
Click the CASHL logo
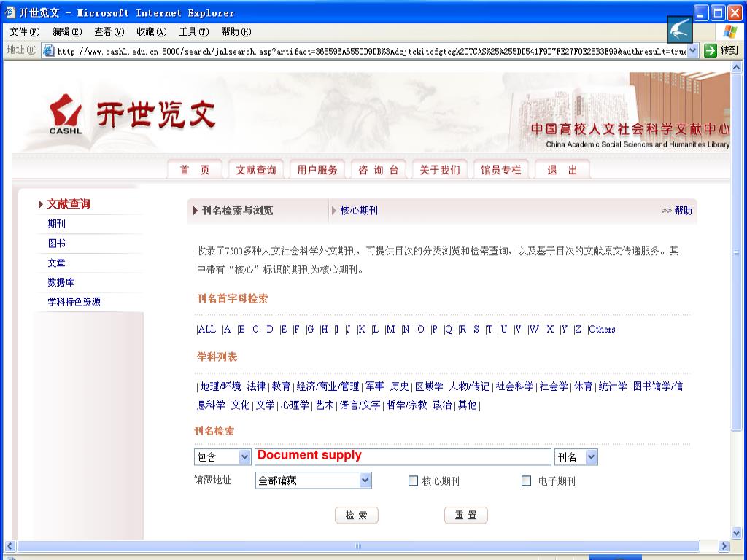[x=65, y=114]
